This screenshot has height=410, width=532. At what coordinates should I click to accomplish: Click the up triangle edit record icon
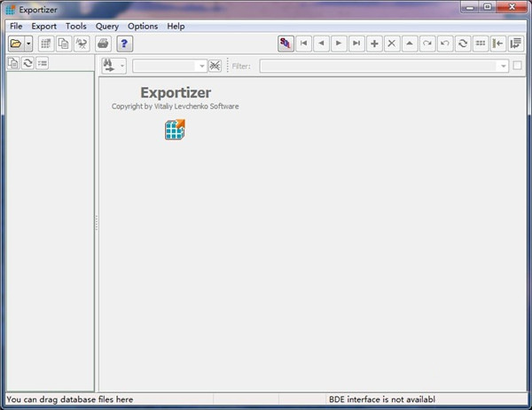click(x=410, y=43)
